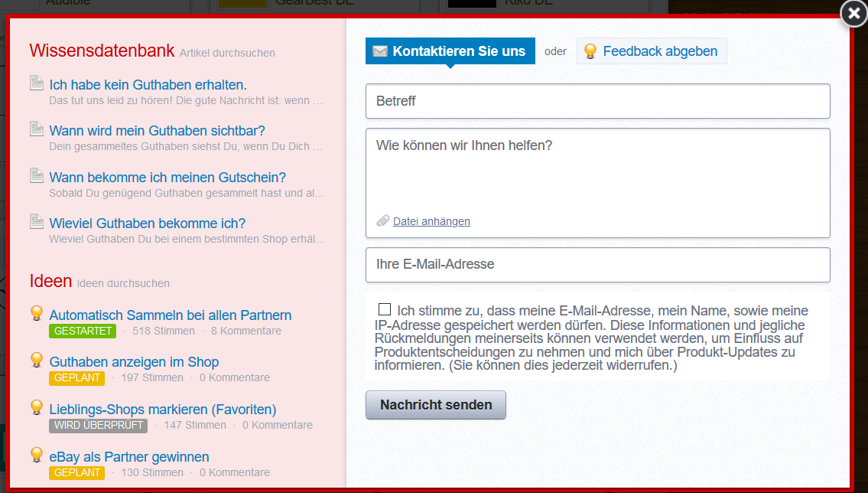
Task: Open the 'Datei anhängen' link
Action: 431,221
